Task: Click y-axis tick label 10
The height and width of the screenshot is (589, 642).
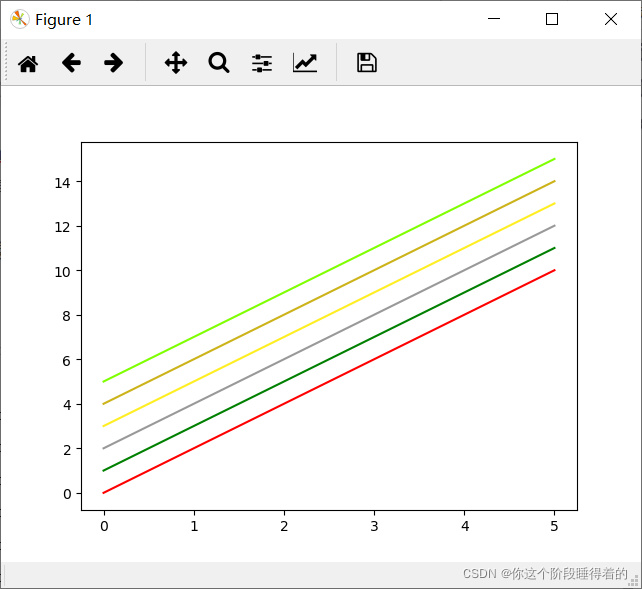Action: (62, 272)
